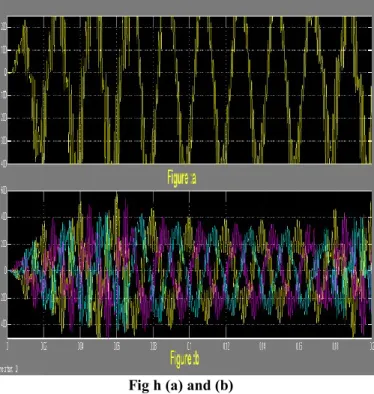Click the 'Fig h (a) and (b)' caption

(x=181, y=385)
